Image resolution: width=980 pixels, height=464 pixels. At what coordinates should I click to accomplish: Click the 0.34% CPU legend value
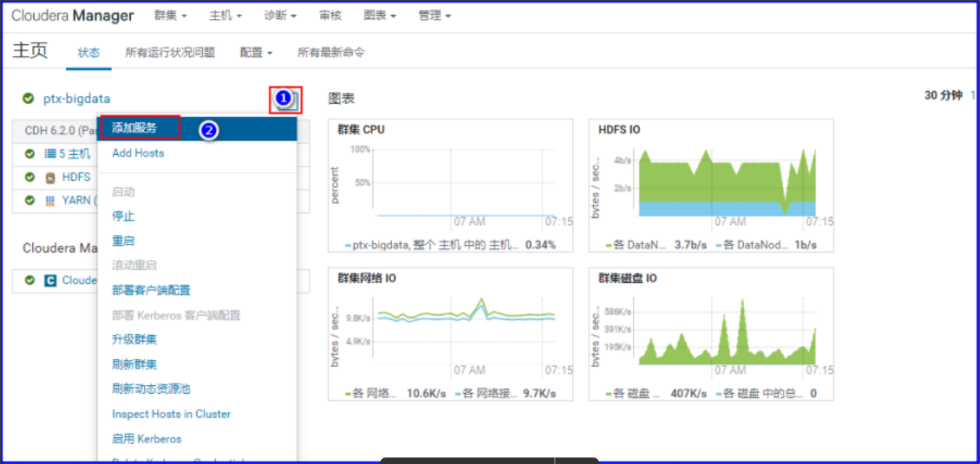[540, 245]
